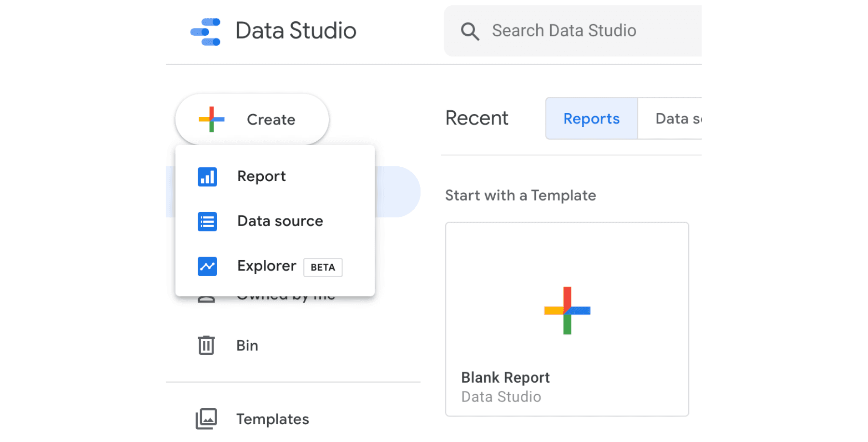Image resolution: width=868 pixels, height=442 pixels.
Task: Click the Bin trash can icon
Action: point(206,345)
